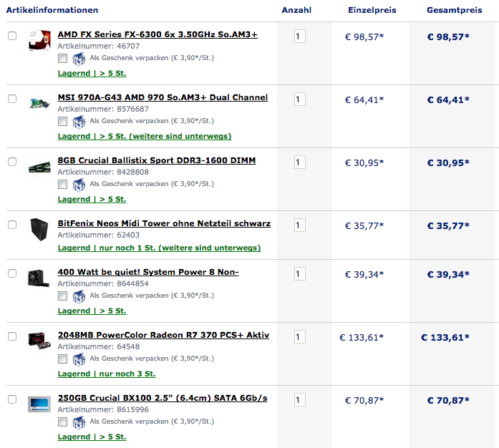Click the total price € 98,57 in Gesamtpreis
This screenshot has width=499, height=448.
(448, 37)
